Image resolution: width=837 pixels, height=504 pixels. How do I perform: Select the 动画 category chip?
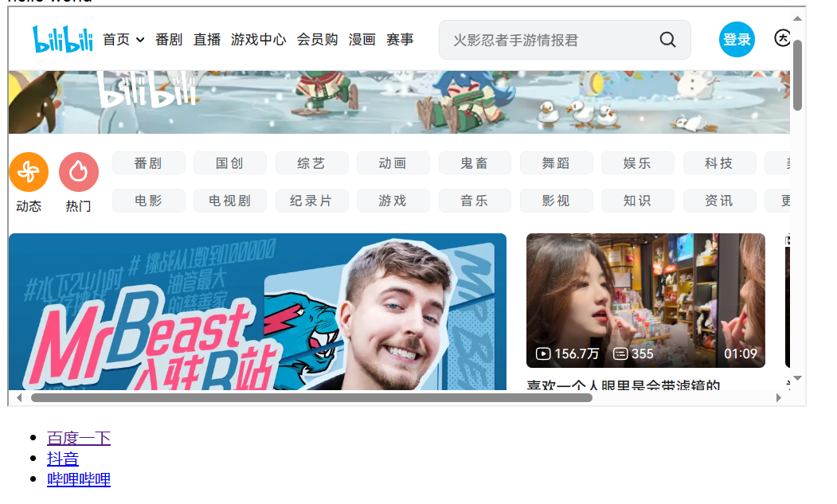[393, 163]
